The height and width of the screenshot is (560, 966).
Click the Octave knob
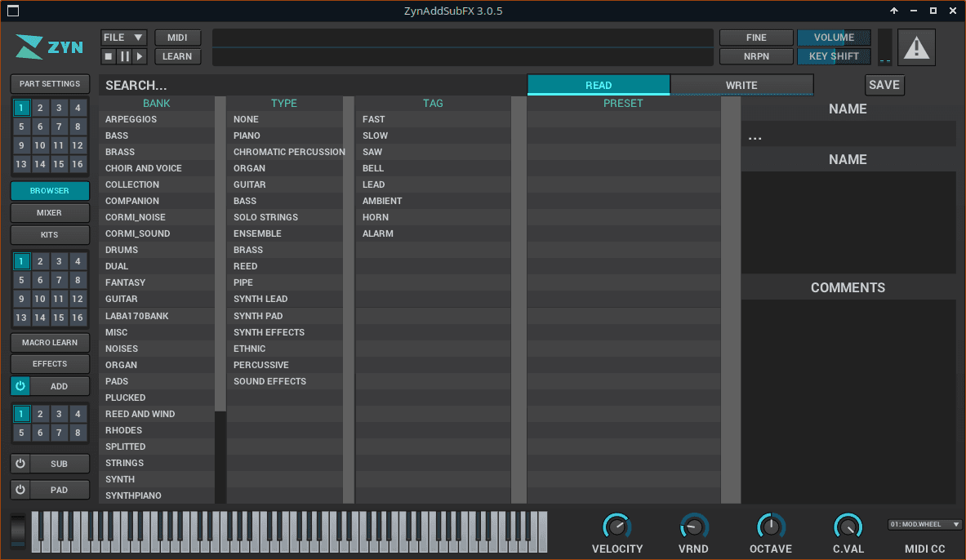pyautogui.click(x=770, y=526)
